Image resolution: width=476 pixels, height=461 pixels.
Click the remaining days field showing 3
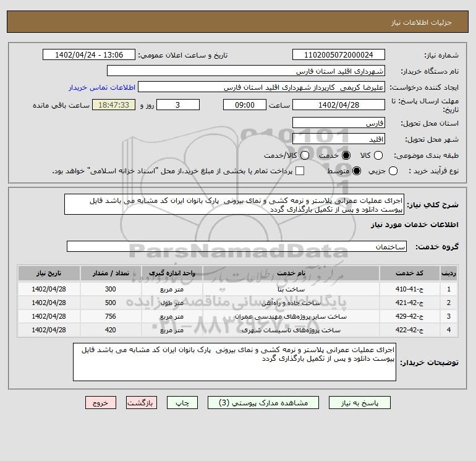click(x=178, y=105)
